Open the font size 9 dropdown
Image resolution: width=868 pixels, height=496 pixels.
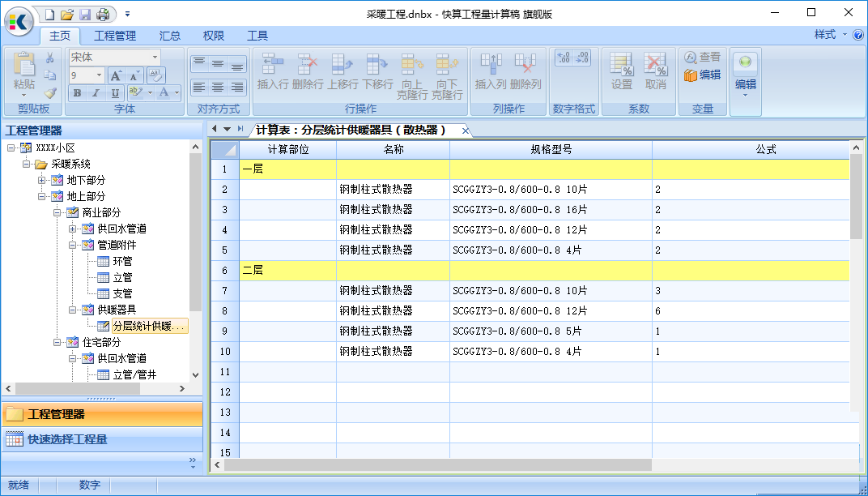click(99, 75)
